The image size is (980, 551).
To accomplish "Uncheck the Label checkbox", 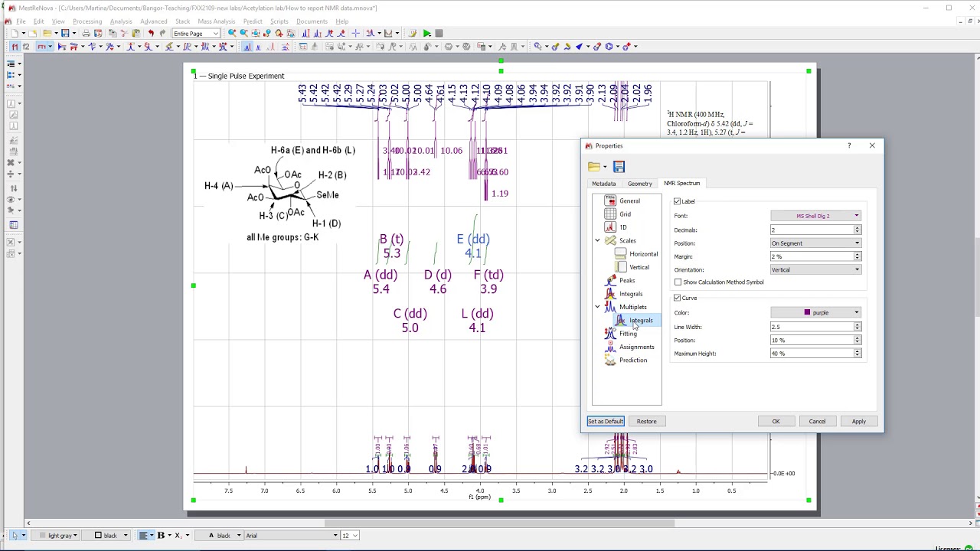I will pos(678,201).
